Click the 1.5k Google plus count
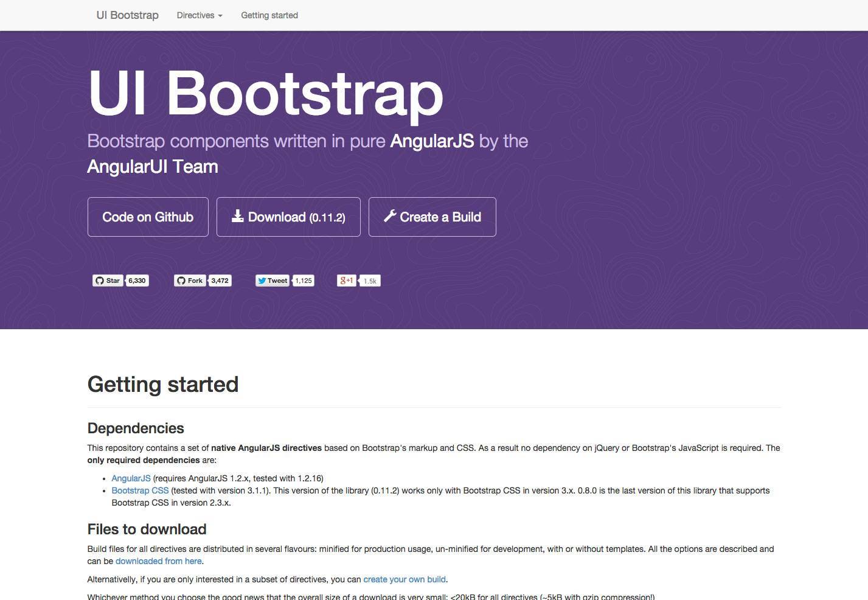868x600 pixels. [370, 281]
